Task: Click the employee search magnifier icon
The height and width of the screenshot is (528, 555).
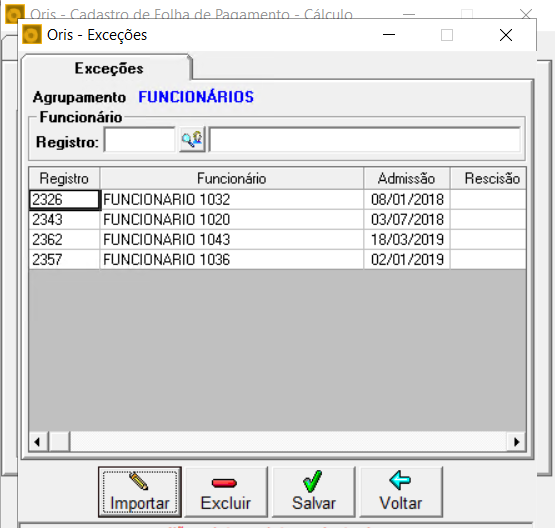Action: tap(192, 139)
